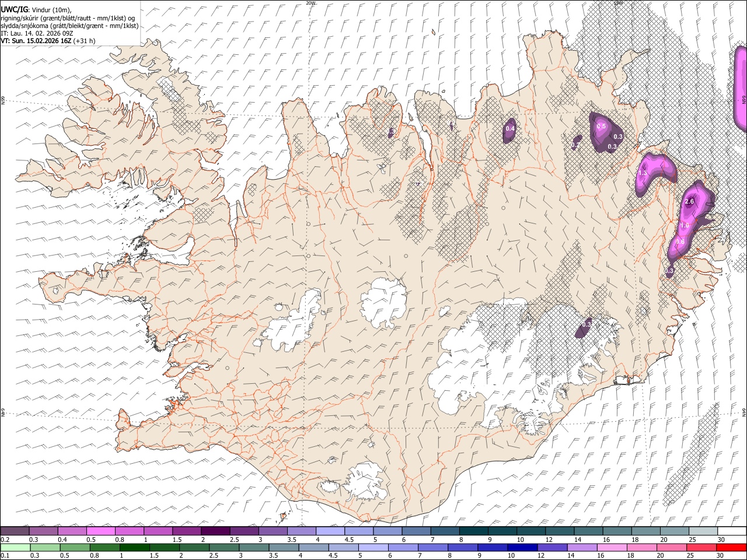Click the top legend swatch between 0.5 and 0.8
The image size is (747, 560).
101,531
